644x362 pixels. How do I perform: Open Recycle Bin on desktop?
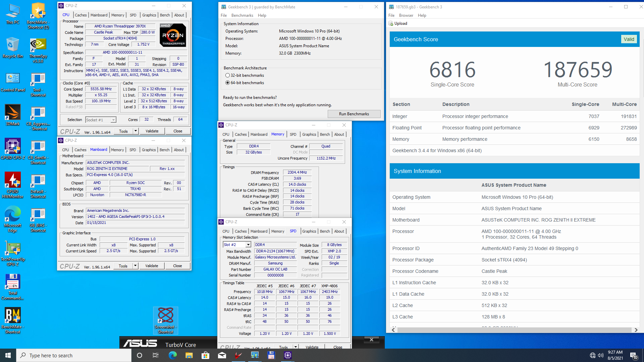coord(13,48)
